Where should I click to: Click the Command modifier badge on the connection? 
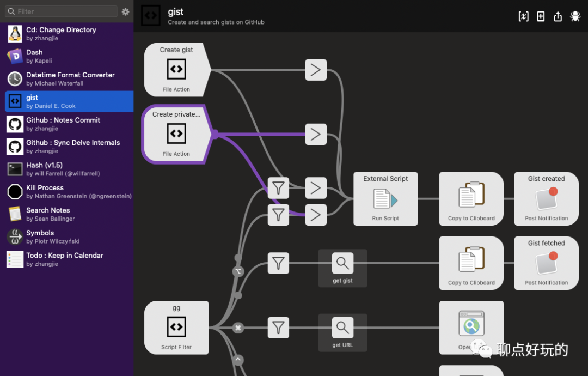coord(238,328)
